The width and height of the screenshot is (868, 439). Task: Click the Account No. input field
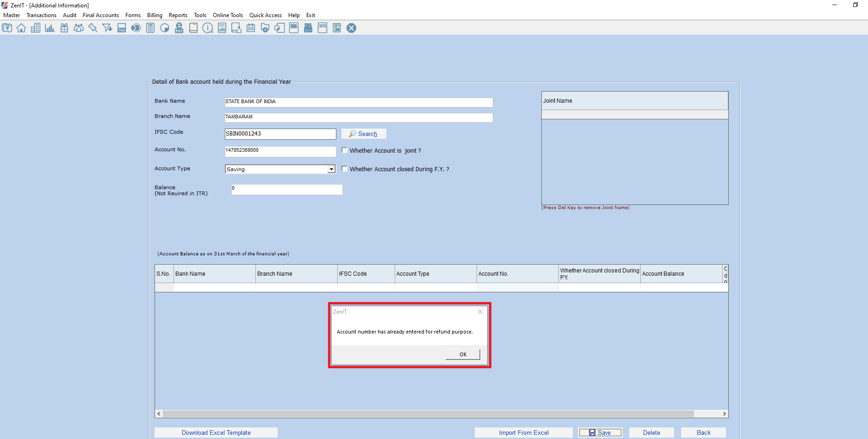click(x=280, y=151)
